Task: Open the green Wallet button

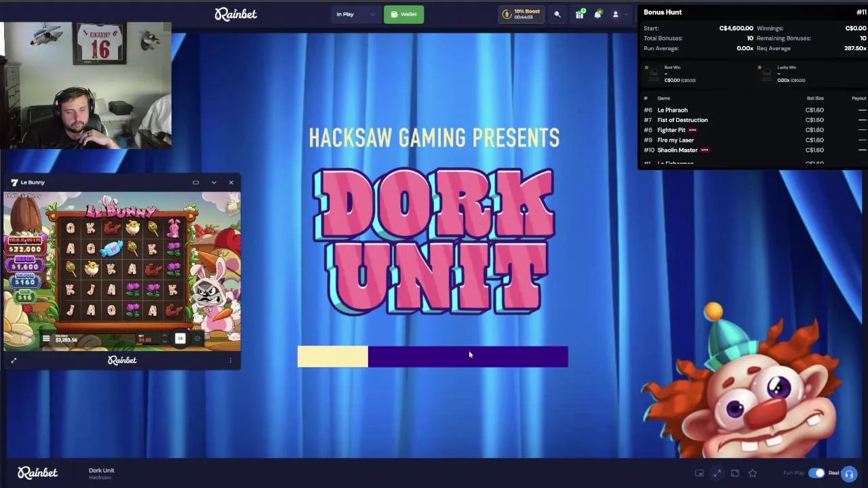Action: (404, 14)
